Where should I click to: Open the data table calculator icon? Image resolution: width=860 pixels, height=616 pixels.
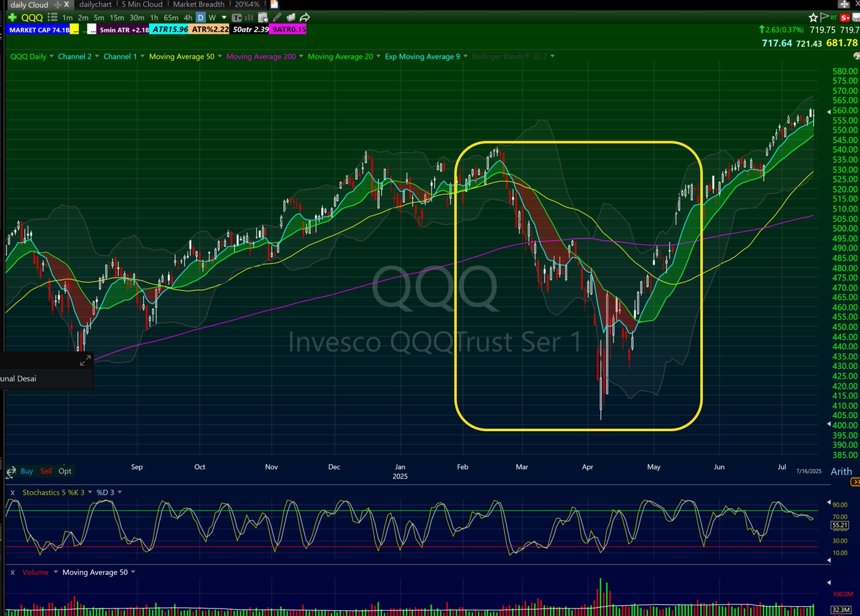tap(263, 17)
